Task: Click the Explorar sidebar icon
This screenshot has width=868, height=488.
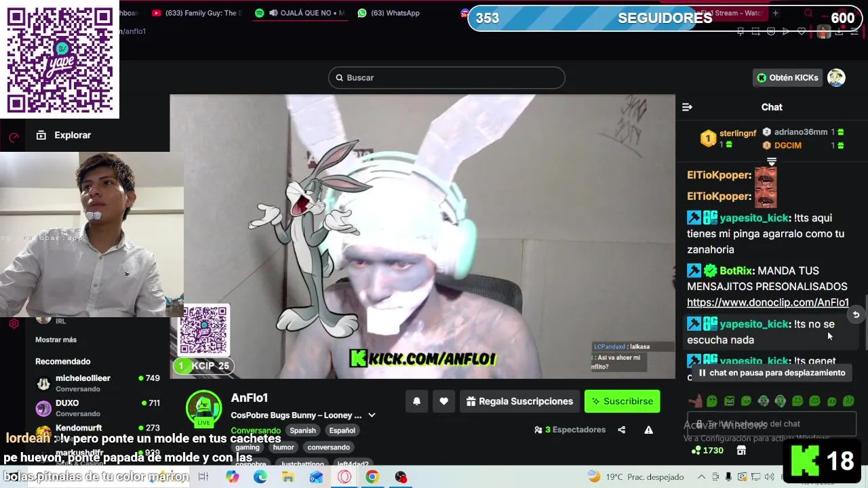Action: point(41,135)
